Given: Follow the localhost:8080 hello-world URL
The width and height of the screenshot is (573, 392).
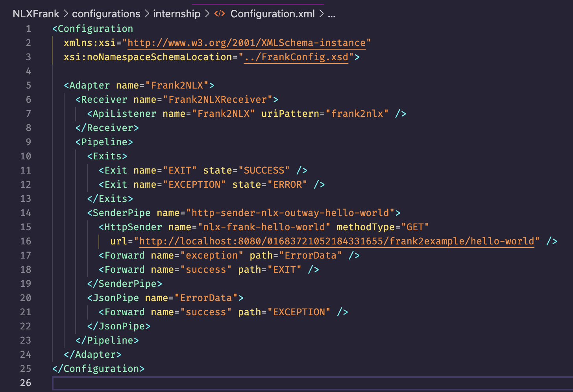Looking at the screenshot, I should pos(336,241).
